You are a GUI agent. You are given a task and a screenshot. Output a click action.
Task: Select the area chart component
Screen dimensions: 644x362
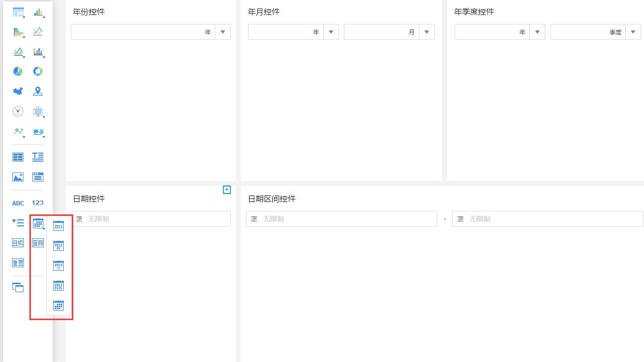pyautogui.click(x=18, y=52)
